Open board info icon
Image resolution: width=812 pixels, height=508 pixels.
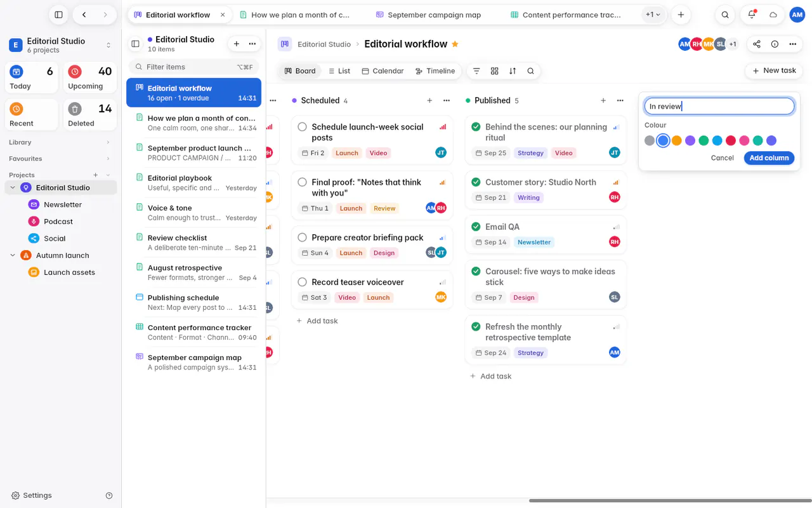[775, 44]
